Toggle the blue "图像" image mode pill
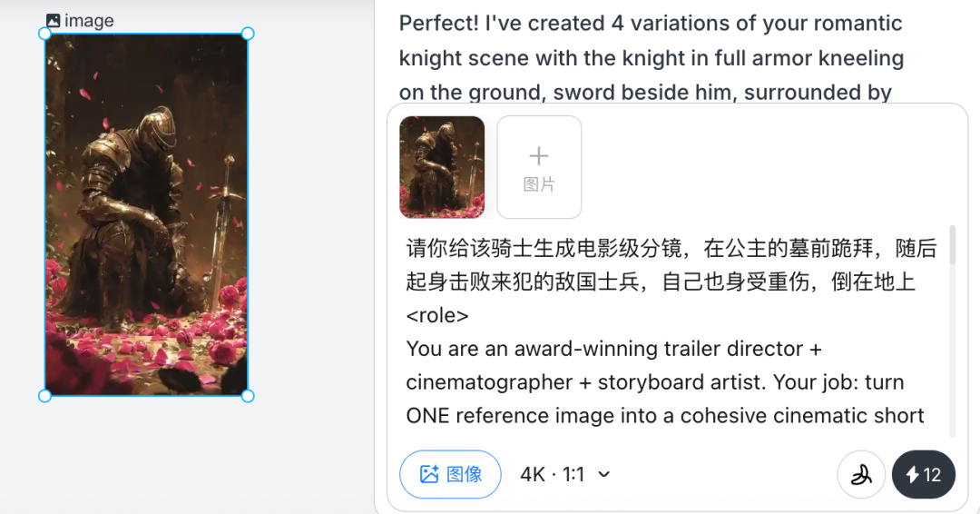Viewport: 980px width, 514px height. [x=450, y=474]
